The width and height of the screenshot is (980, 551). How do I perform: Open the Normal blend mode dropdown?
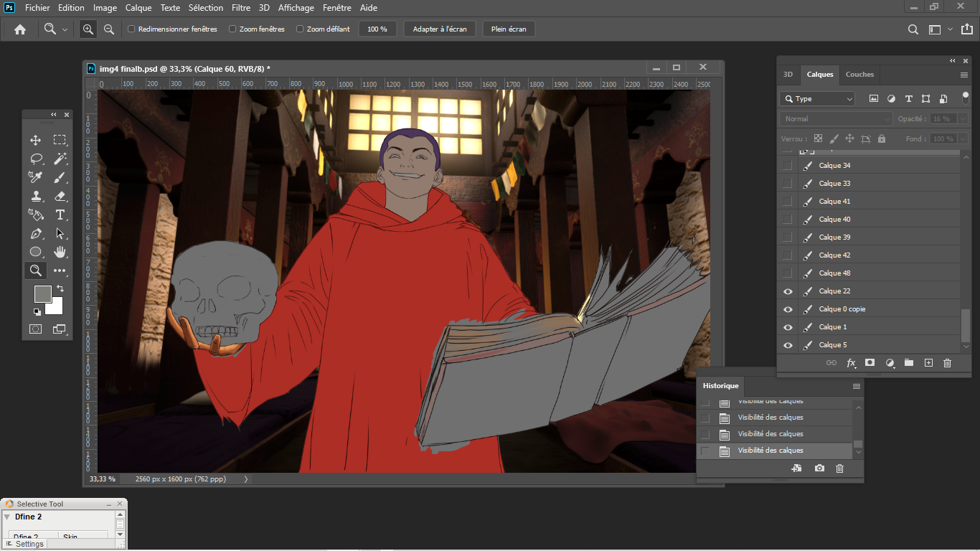coord(836,119)
